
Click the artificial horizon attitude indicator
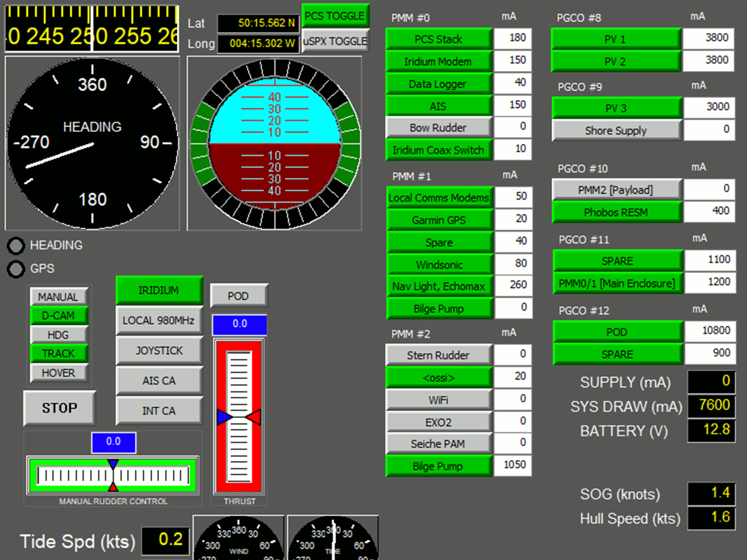(274, 143)
